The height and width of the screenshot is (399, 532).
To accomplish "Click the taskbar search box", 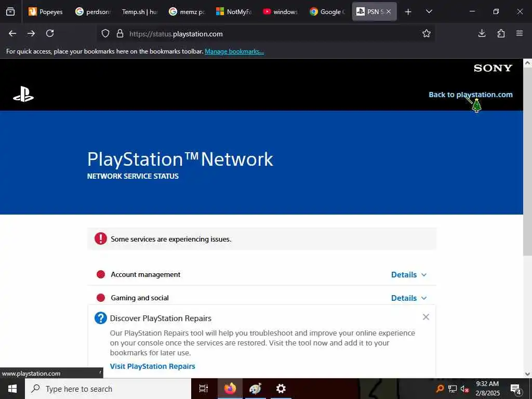I will pos(108,389).
